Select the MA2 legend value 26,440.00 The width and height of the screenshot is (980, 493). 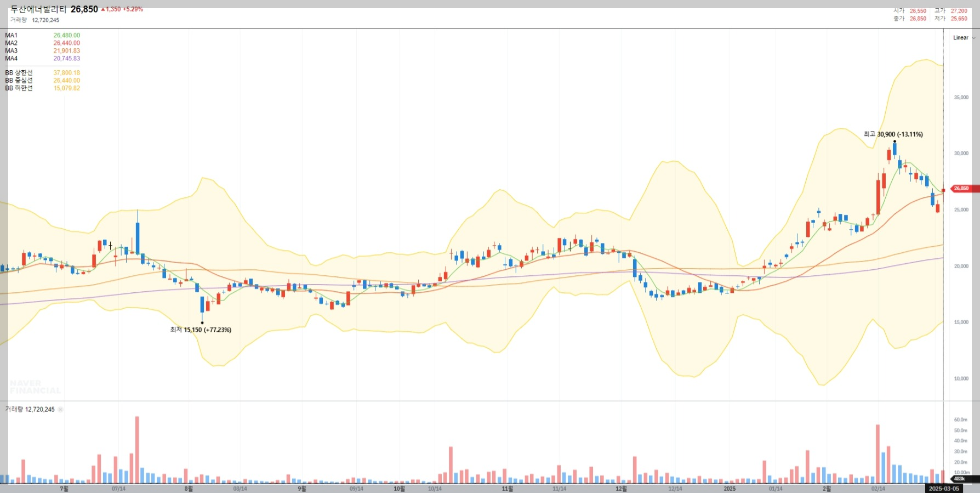tap(66, 43)
